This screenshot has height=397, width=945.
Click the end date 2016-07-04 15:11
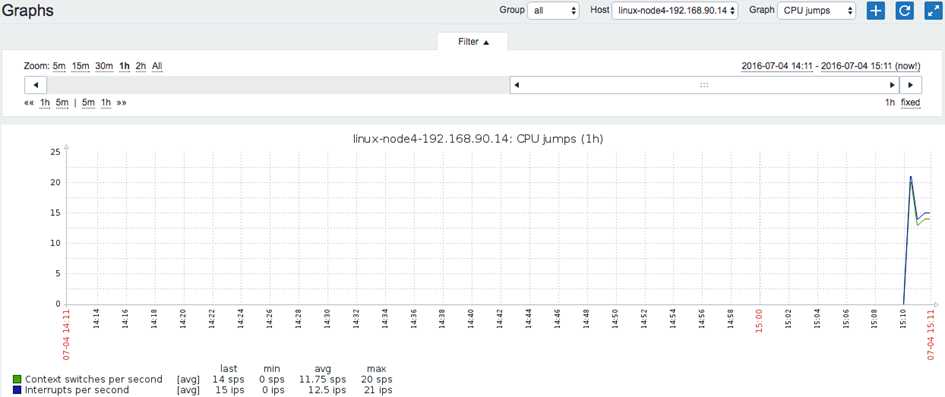point(871,66)
